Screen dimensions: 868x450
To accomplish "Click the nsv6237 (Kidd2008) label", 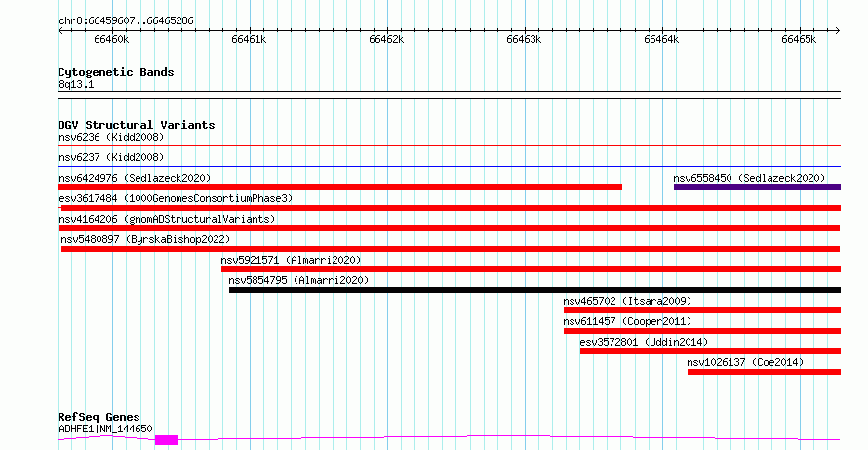I will (111, 157).
